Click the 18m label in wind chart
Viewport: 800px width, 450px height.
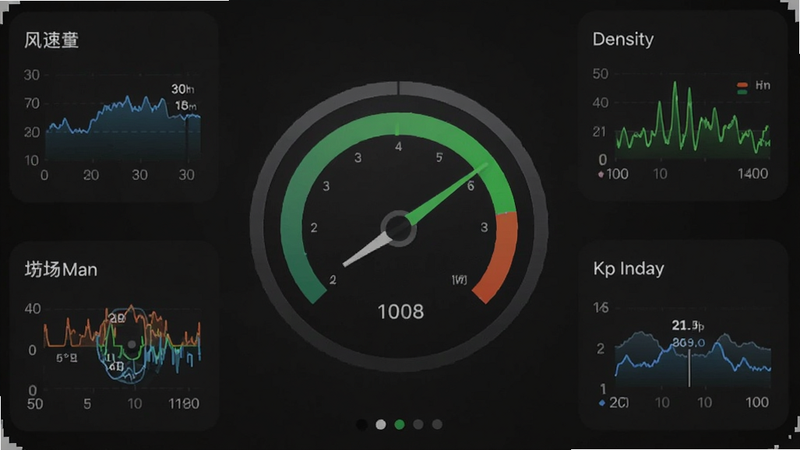[x=186, y=106]
